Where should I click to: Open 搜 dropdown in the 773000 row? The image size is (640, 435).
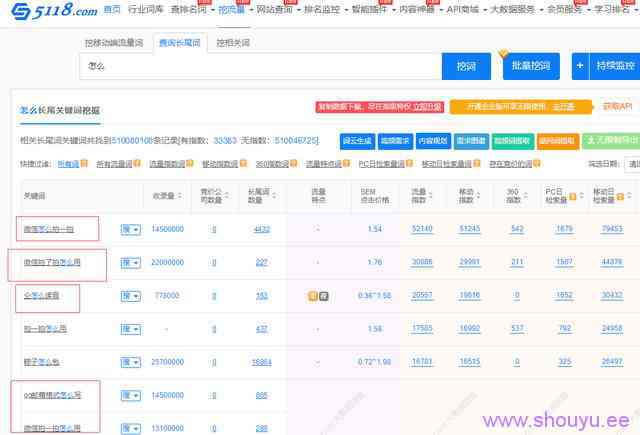[x=131, y=296]
